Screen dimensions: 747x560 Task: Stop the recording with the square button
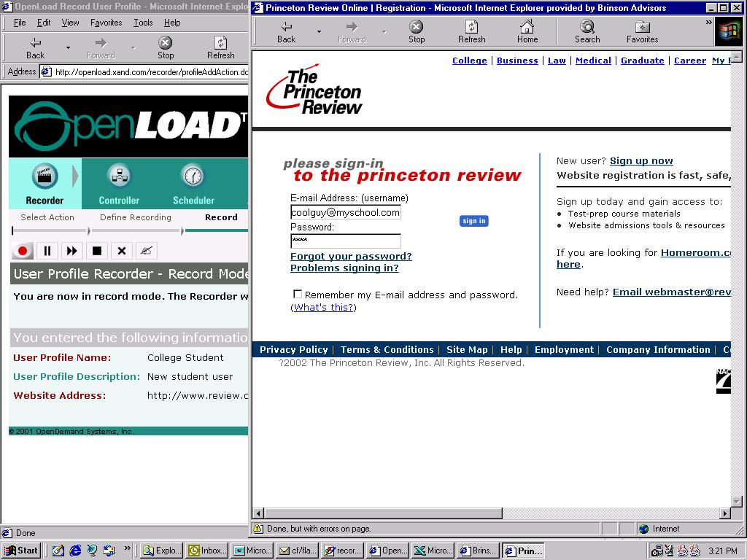(97, 251)
